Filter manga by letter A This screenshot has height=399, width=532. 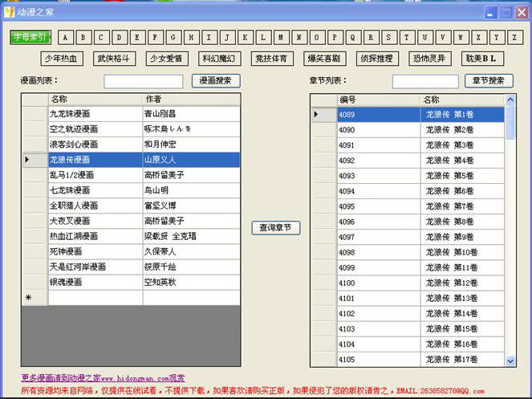(65, 38)
